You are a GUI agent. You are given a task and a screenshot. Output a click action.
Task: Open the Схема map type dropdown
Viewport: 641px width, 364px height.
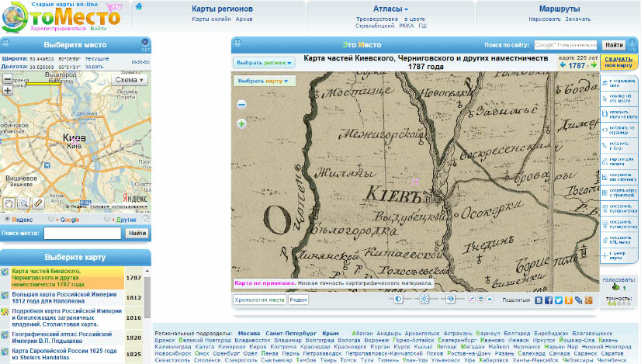click(x=129, y=80)
